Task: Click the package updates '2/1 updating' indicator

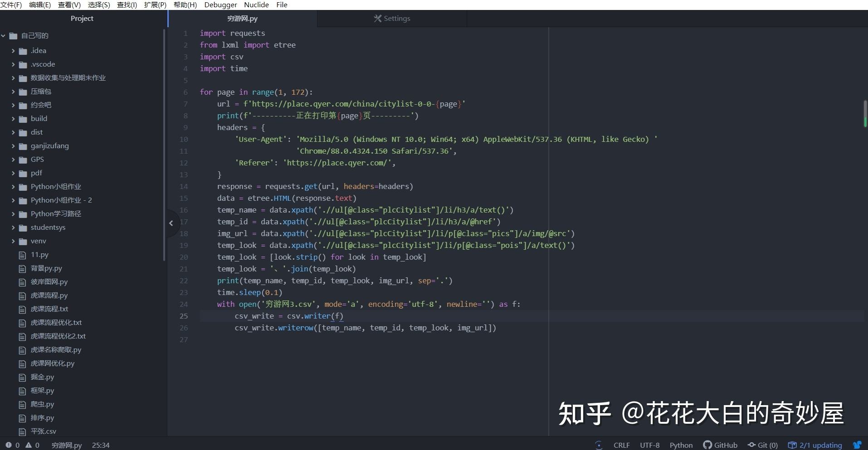Action: click(x=815, y=445)
